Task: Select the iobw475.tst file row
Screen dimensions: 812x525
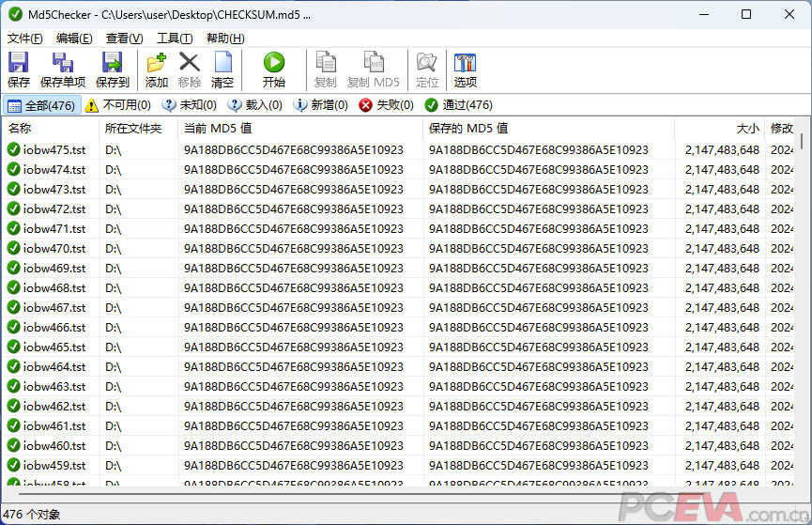Action: tap(54, 149)
